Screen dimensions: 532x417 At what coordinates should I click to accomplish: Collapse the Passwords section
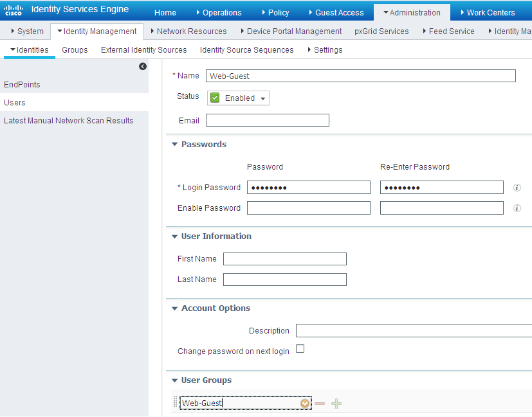point(174,144)
